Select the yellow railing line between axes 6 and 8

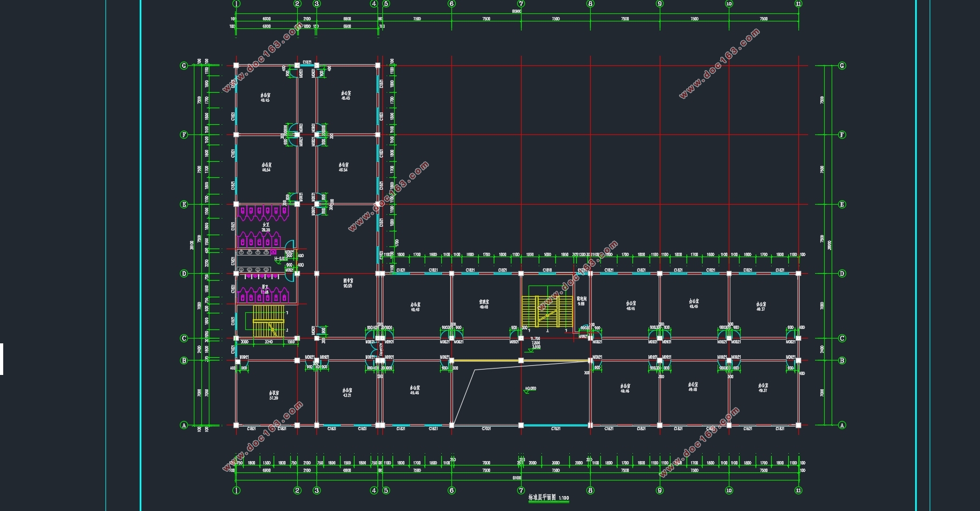pyautogui.click(x=521, y=360)
